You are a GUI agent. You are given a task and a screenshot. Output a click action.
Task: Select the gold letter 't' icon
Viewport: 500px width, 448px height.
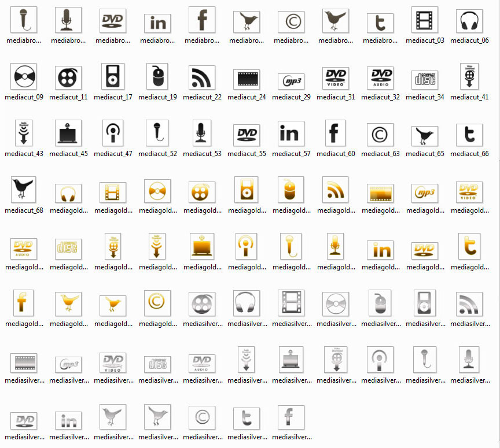469,247
